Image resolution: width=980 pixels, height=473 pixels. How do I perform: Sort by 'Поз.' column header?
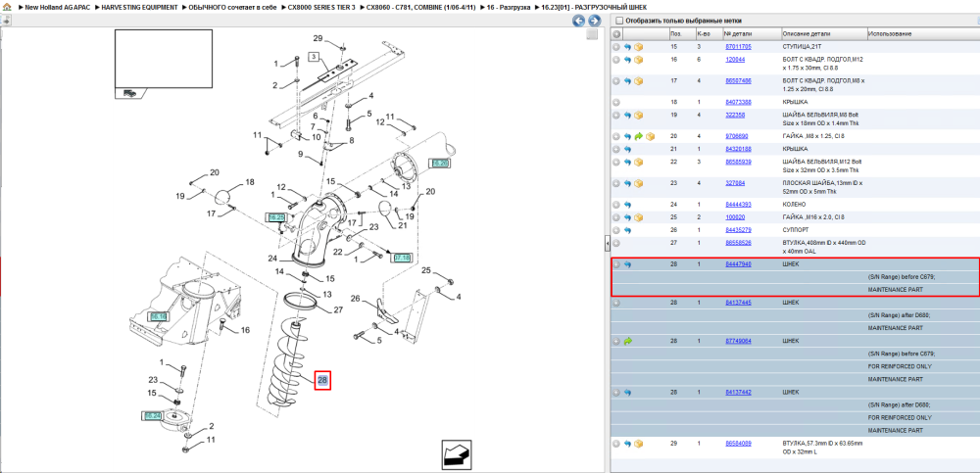[x=676, y=33]
